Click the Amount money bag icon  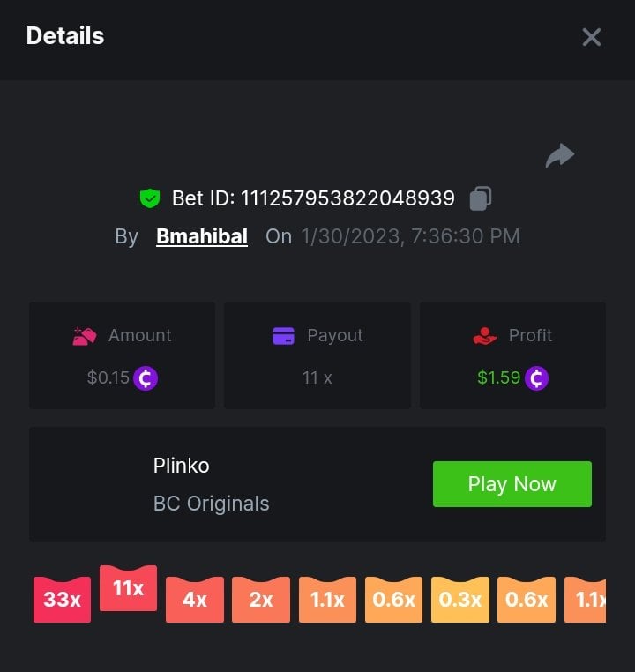click(85, 336)
